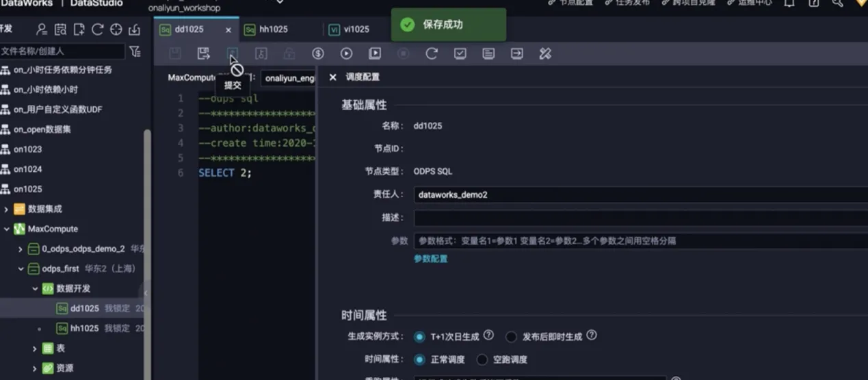Run the SQL with the play icon
This screenshot has height=380, width=868.
click(x=346, y=53)
